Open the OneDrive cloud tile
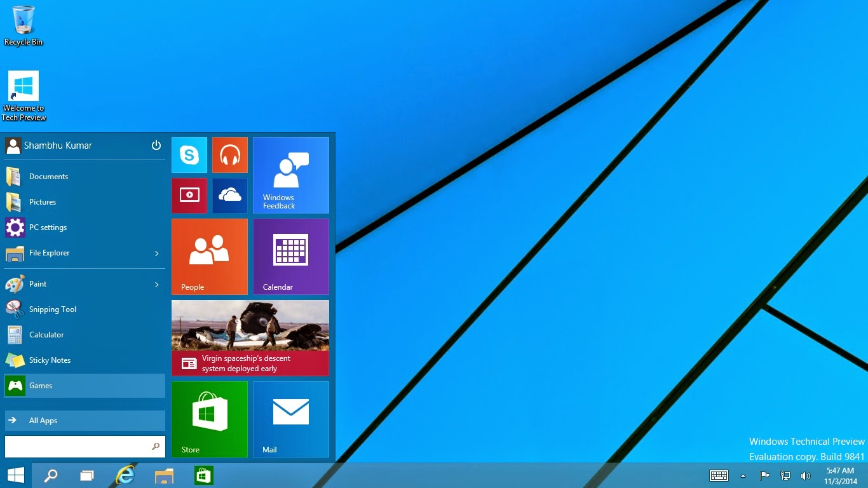The width and height of the screenshot is (868, 488). [x=230, y=196]
